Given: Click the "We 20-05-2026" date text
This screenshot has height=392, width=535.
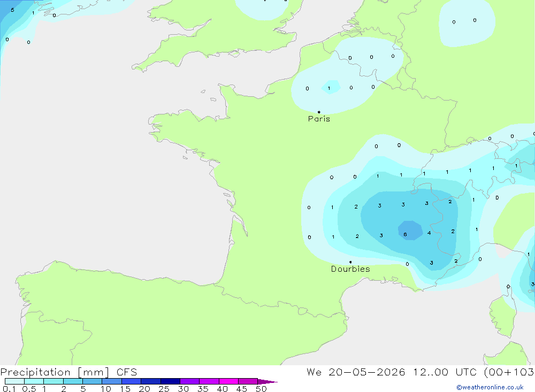Looking at the screenshot, I should point(356,372).
